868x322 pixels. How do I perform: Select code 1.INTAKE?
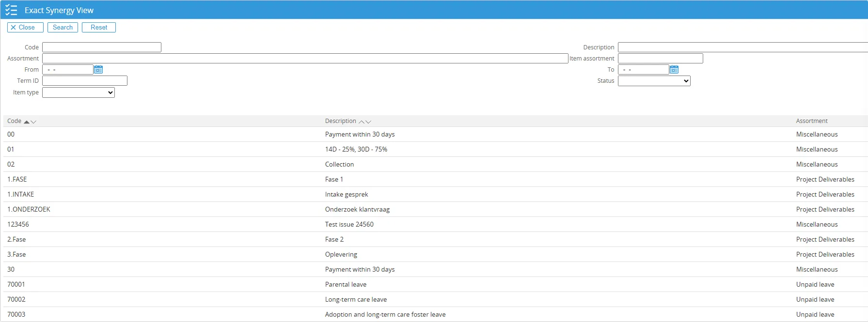point(21,195)
